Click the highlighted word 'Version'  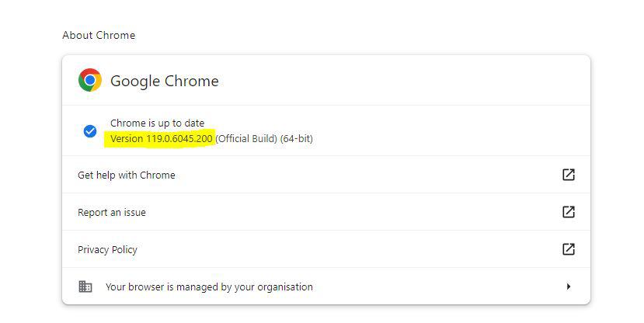(x=127, y=138)
